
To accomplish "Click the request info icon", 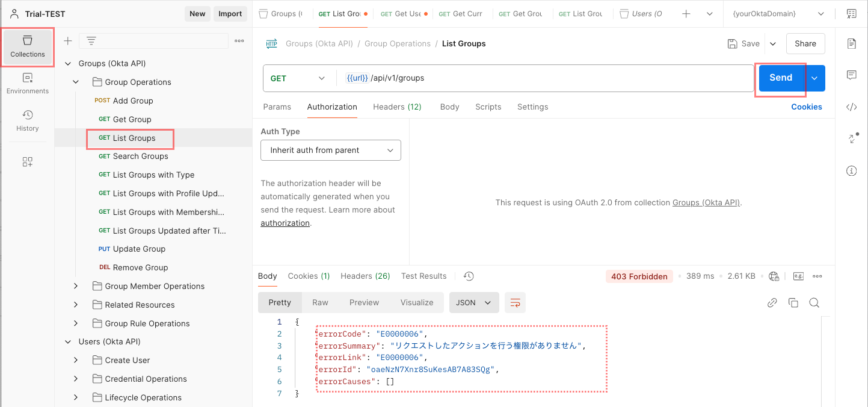I will (851, 171).
